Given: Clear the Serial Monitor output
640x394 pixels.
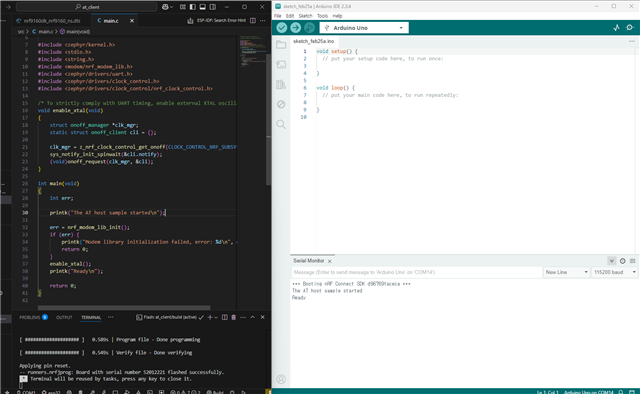Looking at the screenshot, I should coord(633,261).
